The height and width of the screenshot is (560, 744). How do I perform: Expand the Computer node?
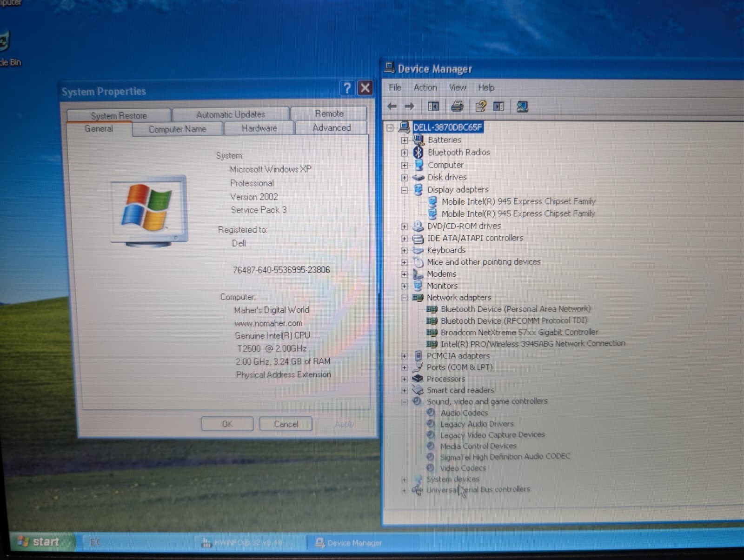click(405, 165)
